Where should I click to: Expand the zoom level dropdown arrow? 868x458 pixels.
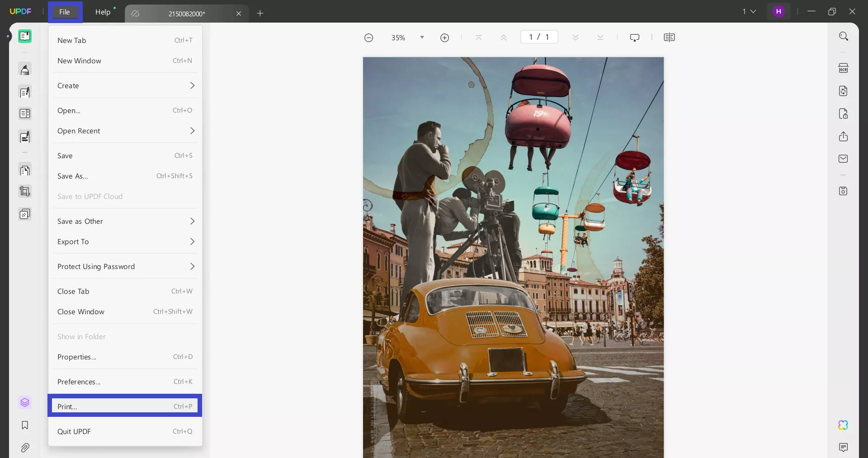coord(422,38)
